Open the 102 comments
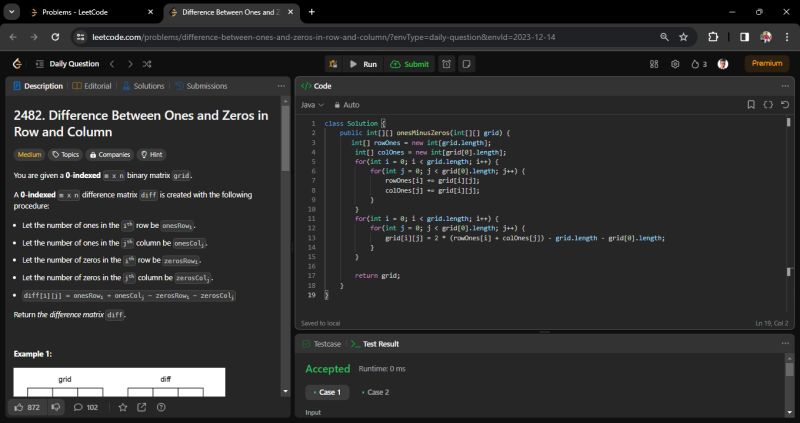The height and width of the screenshot is (423, 800). [86, 407]
